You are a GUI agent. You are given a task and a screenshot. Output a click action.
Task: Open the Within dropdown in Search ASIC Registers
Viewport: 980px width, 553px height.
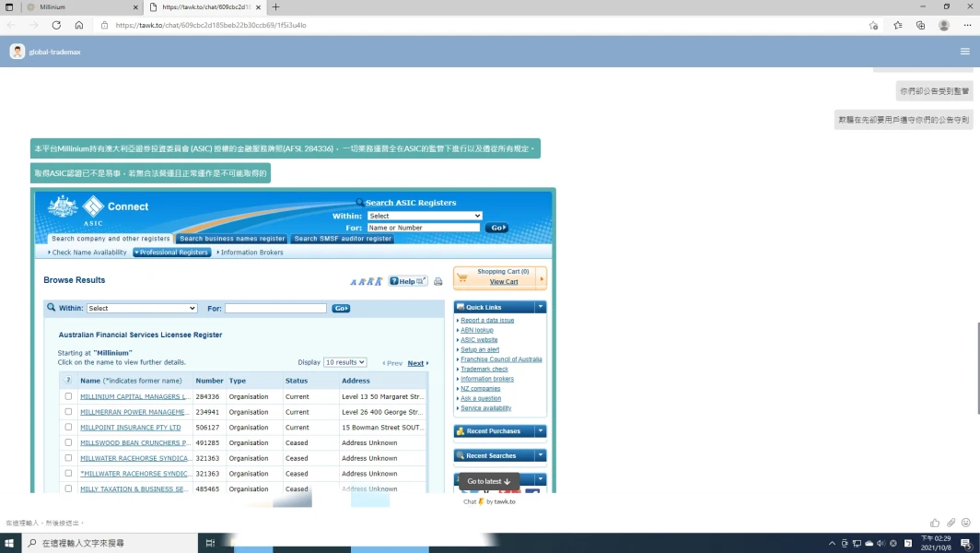pos(425,216)
